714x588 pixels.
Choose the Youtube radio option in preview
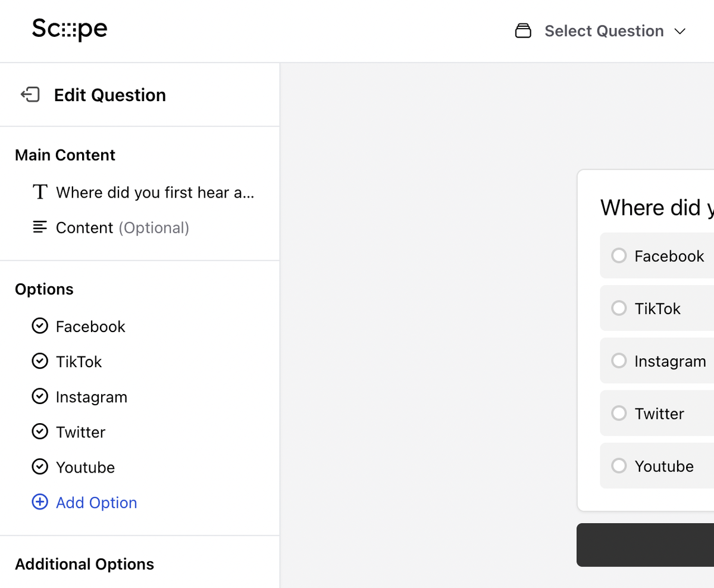pos(619,466)
